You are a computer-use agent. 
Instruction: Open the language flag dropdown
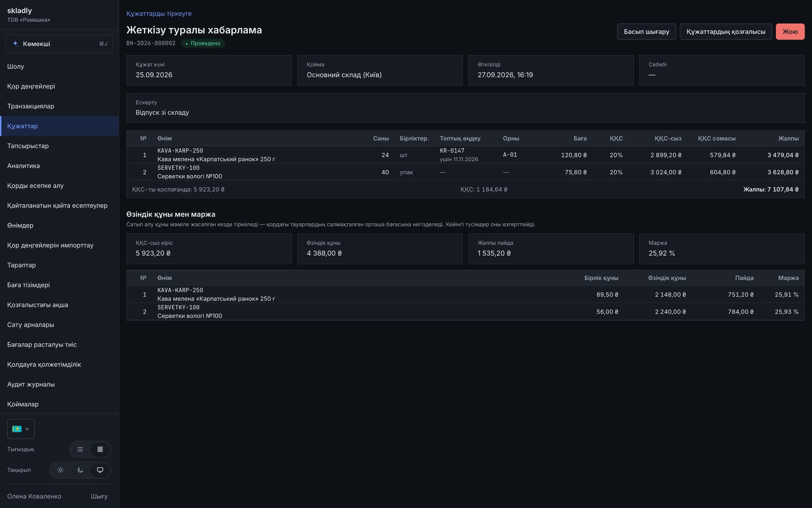(21, 429)
